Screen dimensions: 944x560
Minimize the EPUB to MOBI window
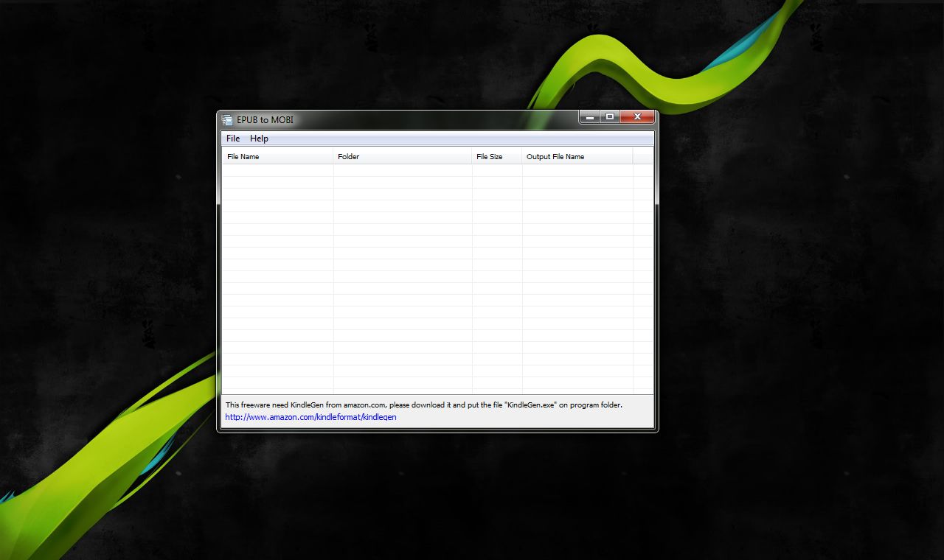click(x=589, y=117)
